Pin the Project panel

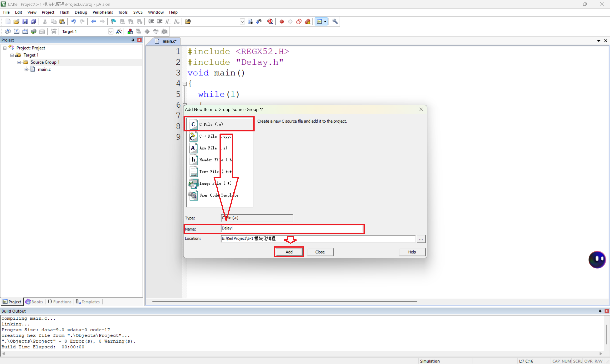click(x=133, y=40)
